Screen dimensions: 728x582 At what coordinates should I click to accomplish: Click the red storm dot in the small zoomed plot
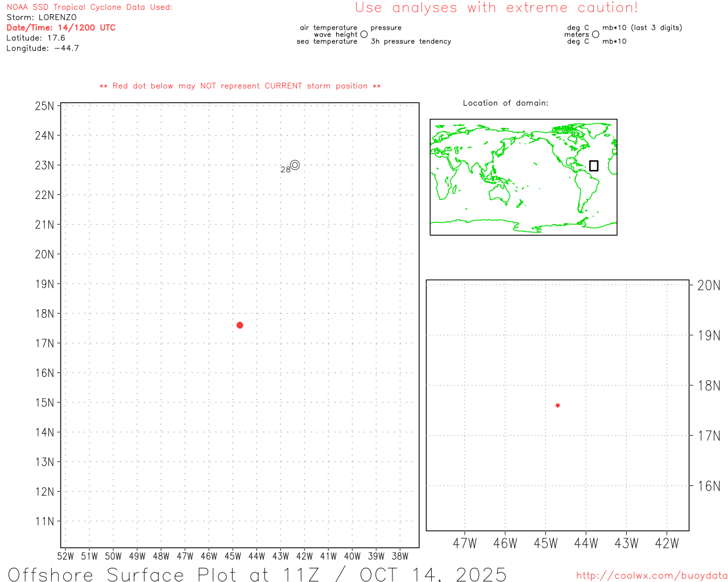pos(558,405)
